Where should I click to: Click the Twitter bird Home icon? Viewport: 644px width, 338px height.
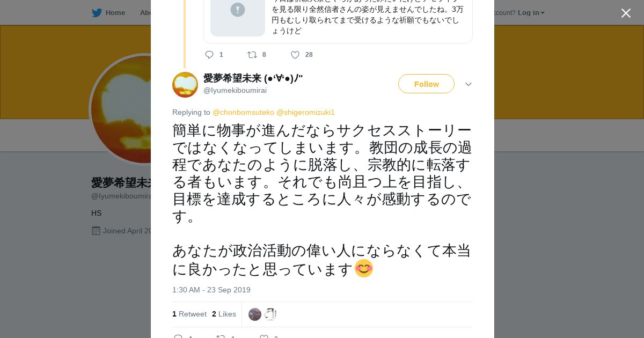(x=97, y=13)
